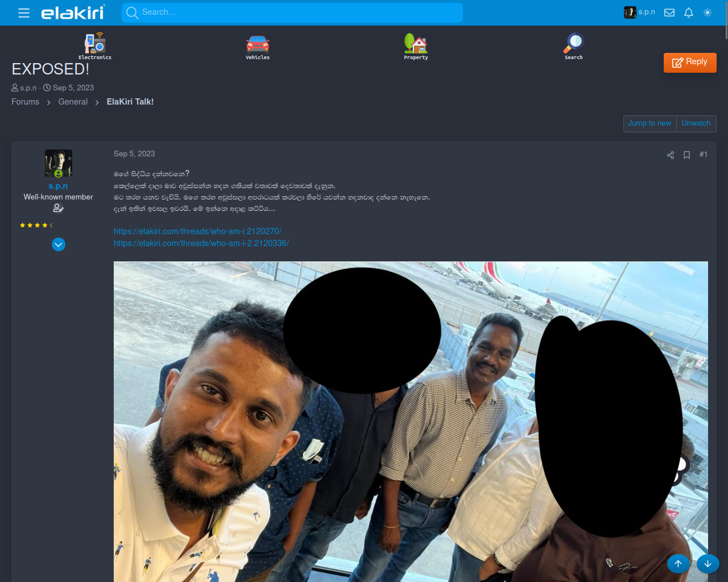Screen dimensions: 728x582
Task: Open the attached photo in the post
Action: tap(411, 422)
